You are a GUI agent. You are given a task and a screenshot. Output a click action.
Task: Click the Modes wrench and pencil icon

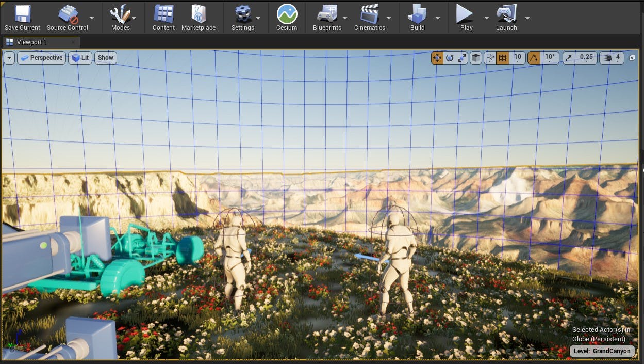(x=120, y=14)
